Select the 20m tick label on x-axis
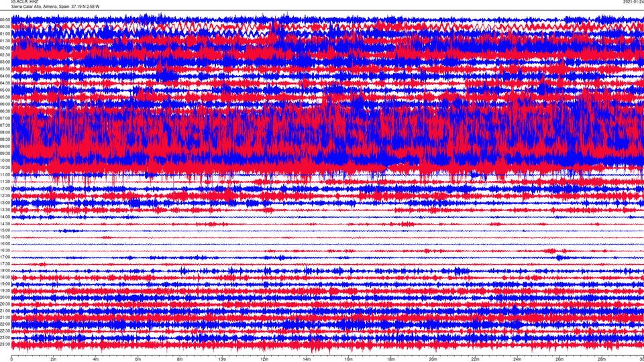Image resolution: width=644 pixels, height=362 pixels. [x=433, y=359]
